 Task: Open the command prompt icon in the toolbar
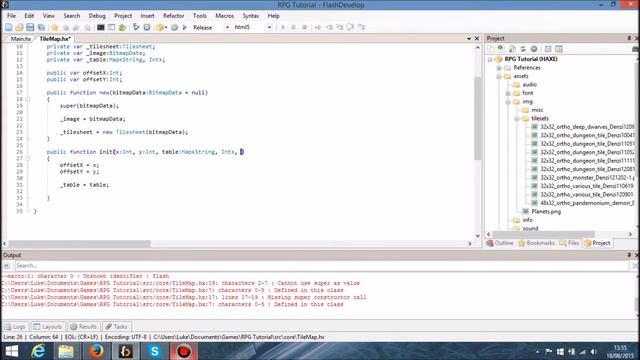[x=100, y=27]
